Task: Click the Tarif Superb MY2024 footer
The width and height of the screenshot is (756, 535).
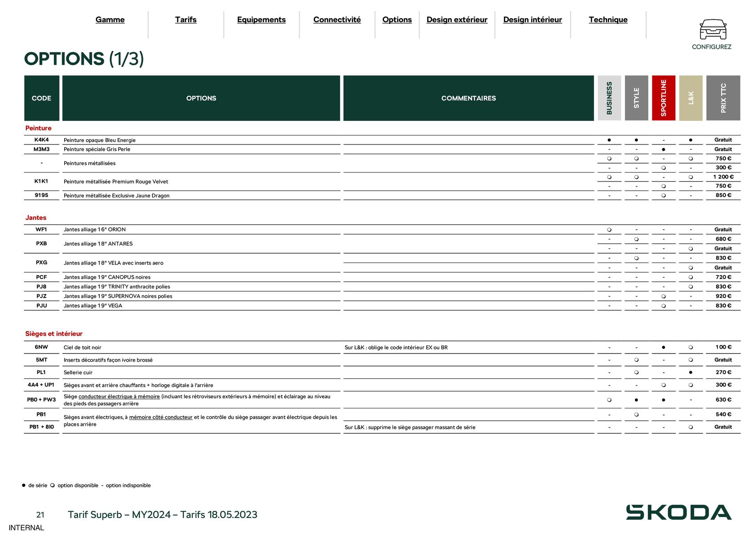Action: click(163, 515)
